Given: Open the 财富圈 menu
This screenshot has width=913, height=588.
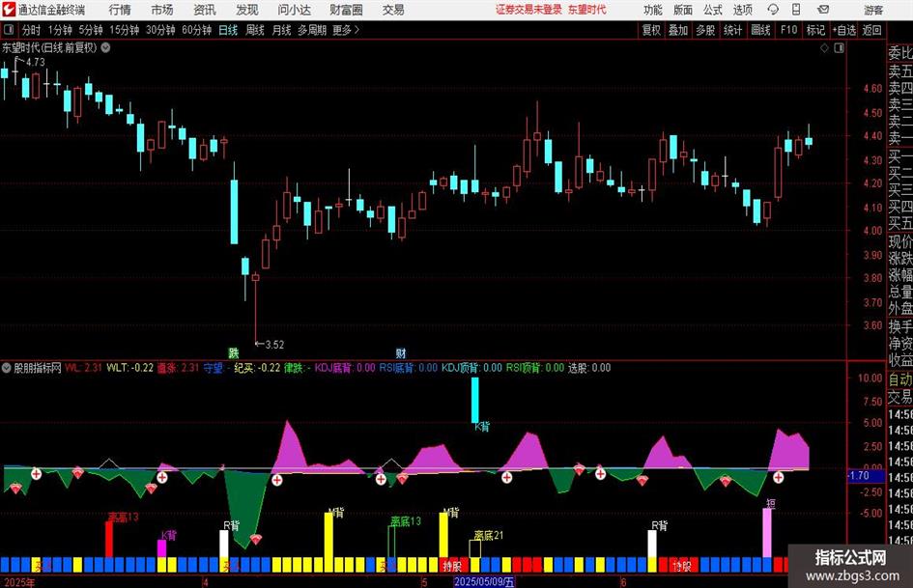Looking at the screenshot, I should click(x=346, y=10).
